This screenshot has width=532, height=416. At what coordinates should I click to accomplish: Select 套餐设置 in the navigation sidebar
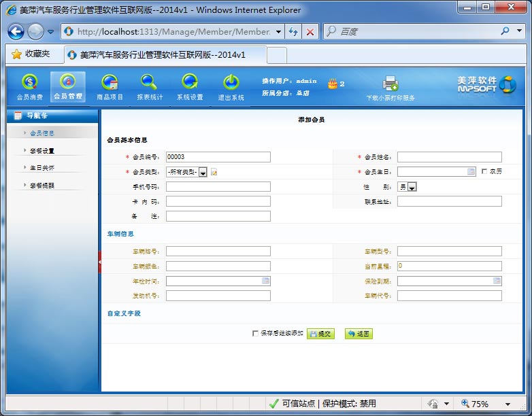pyautogui.click(x=42, y=150)
